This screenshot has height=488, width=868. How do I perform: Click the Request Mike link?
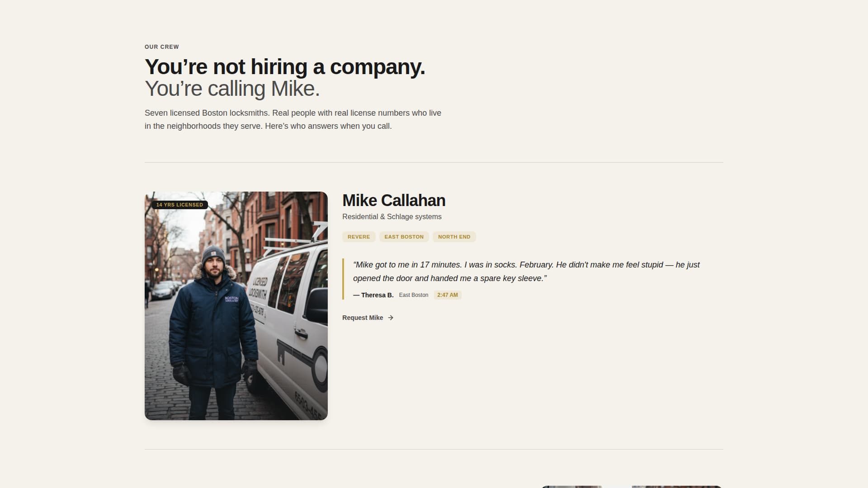[368, 318]
